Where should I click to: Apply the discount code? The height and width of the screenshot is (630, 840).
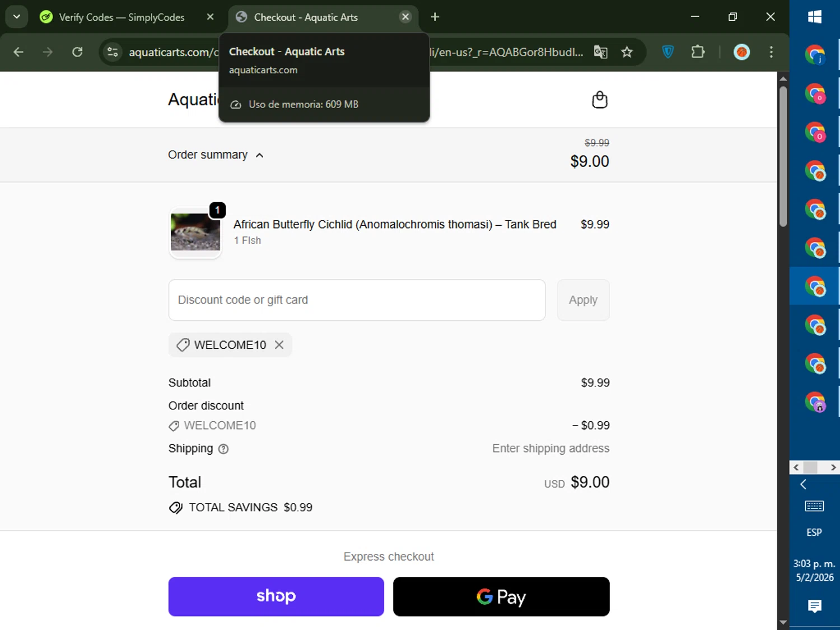583,300
